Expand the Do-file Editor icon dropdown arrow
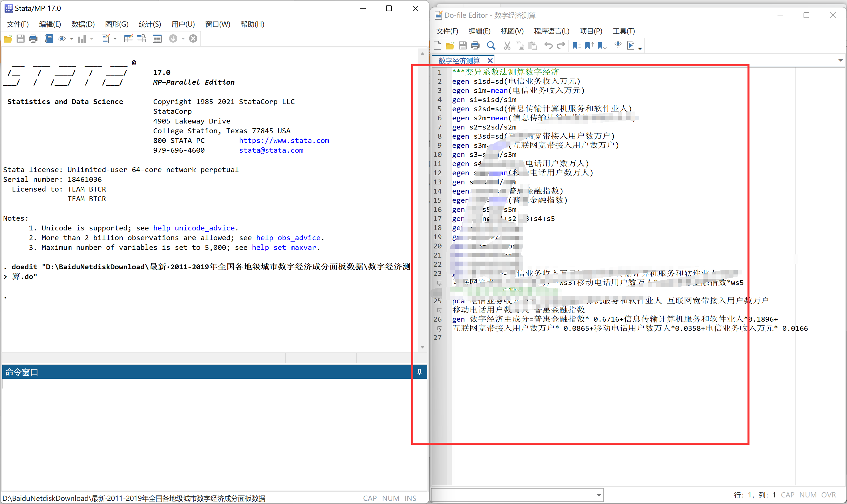847x504 pixels. (x=115, y=39)
